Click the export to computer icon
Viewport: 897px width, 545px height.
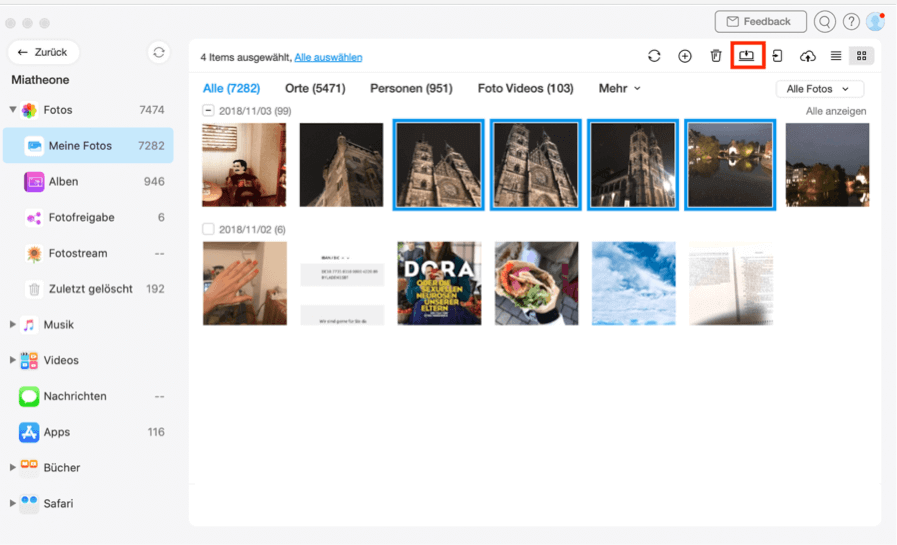[747, 56]
